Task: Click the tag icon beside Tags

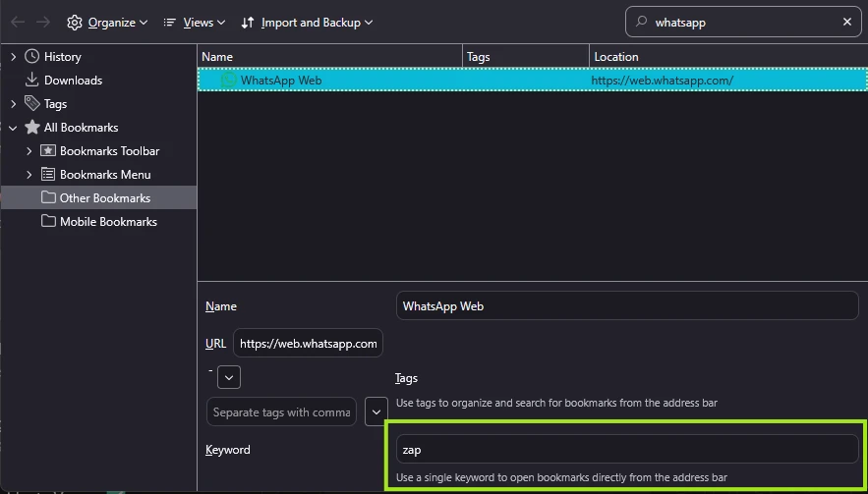Action: pyautogui.click(x=32, y=103)
